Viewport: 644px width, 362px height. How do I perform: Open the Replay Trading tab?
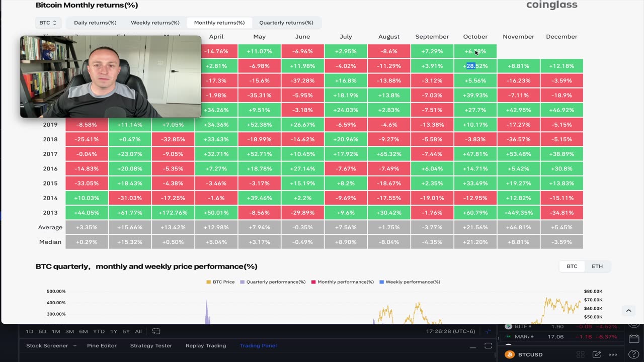coord(206,346)
